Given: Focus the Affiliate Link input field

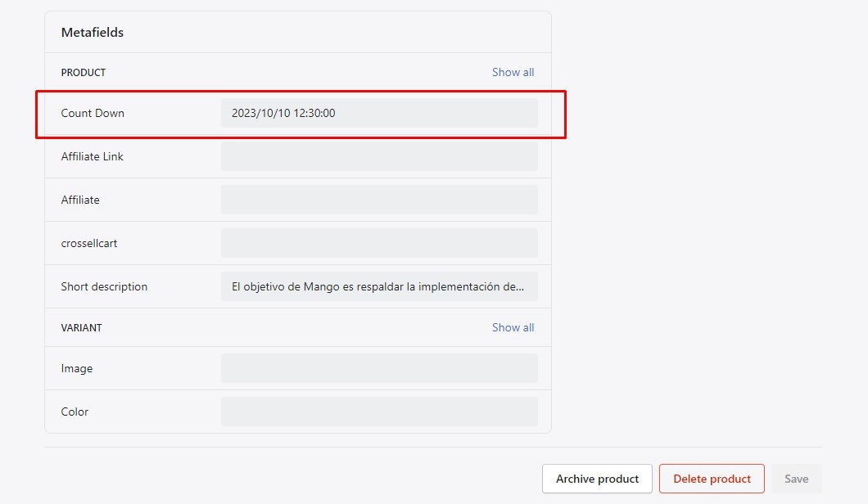Looking at the screenshot, I should [379, 156].
